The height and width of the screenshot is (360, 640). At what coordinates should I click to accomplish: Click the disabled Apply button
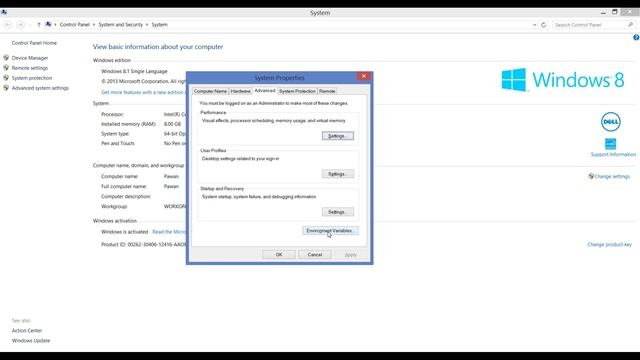pos(351,255)
